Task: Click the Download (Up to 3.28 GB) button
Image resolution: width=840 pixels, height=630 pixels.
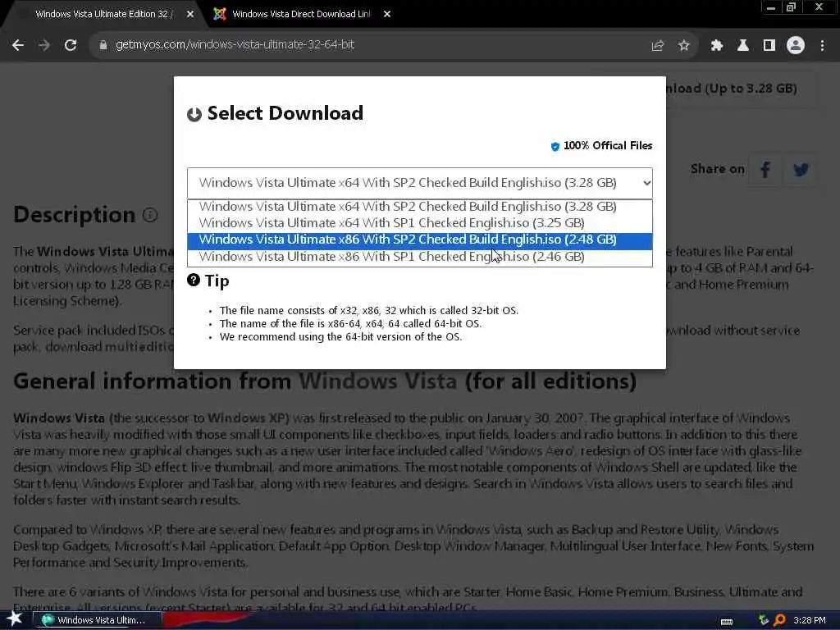Action: coord(741,89)
